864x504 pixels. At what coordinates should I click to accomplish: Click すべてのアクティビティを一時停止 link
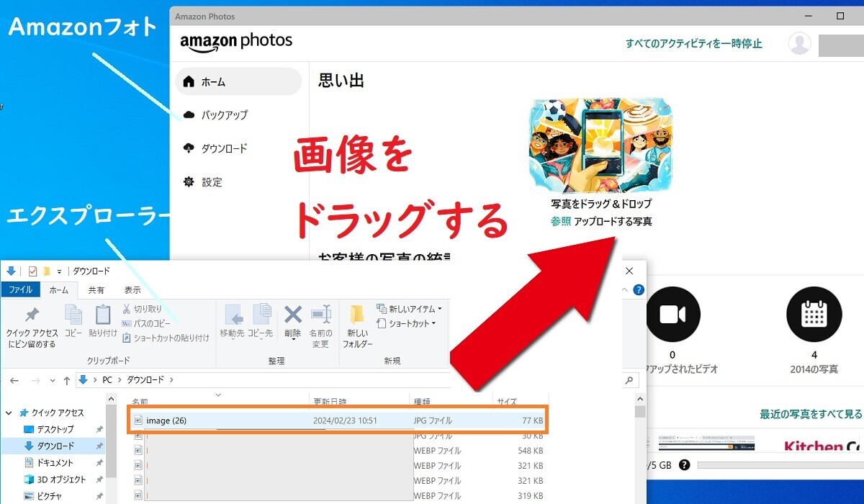pyautogui.click(x=693, y=43)
